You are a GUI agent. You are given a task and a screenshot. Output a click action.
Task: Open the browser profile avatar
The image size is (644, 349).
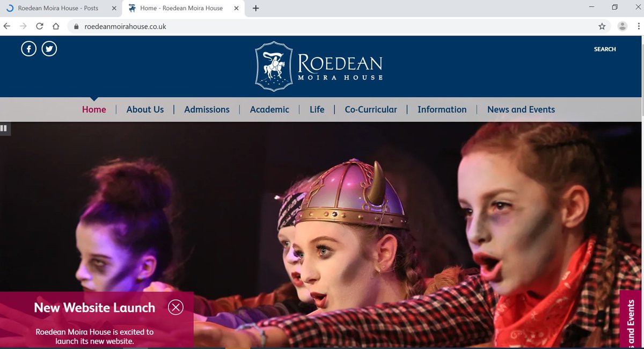[x=622, y=25]
